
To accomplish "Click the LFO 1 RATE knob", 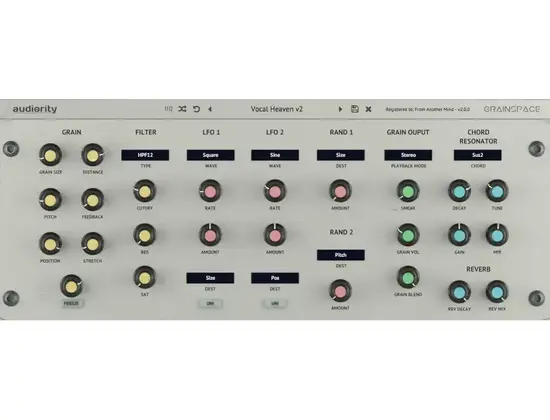I will (210, 191).
